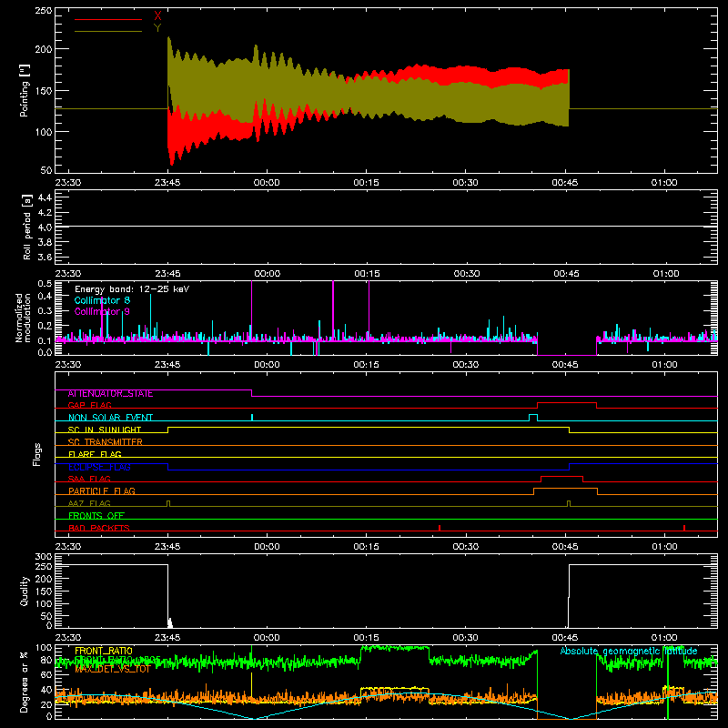The image size is (728, 728).
Task: Click the 00:15 tick under Quality plot
Action: point(367,638)
